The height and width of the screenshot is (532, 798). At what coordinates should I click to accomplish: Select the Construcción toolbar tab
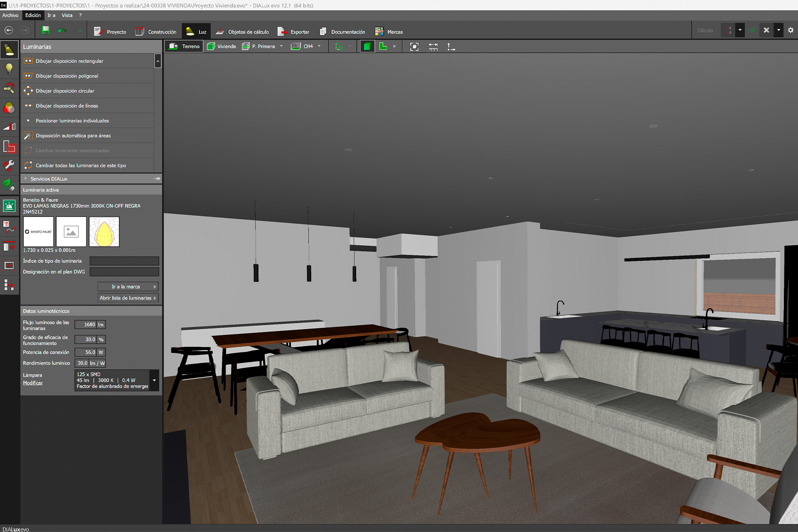pyautogui.click(x=155, y=31)
